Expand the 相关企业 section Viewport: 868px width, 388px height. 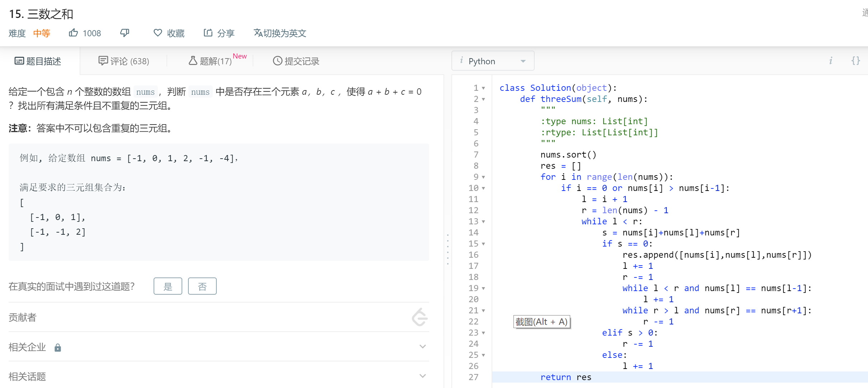(x=422, y=347)
